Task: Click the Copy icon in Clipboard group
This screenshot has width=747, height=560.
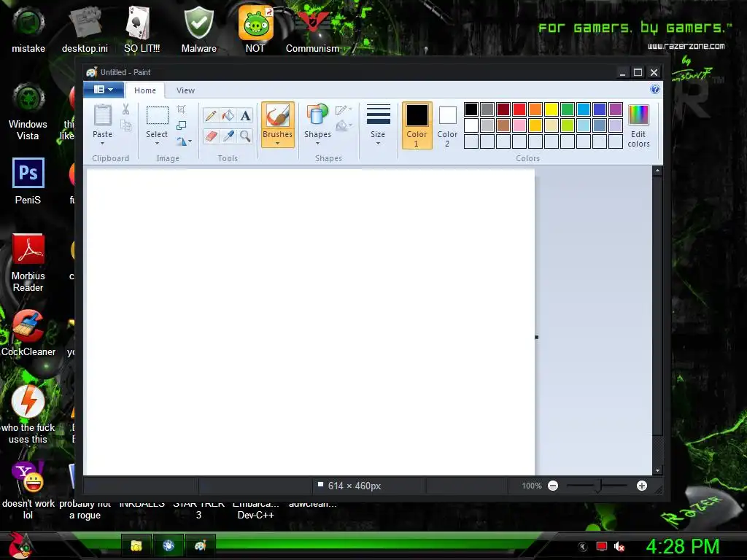Action: (x=125, y=125)
